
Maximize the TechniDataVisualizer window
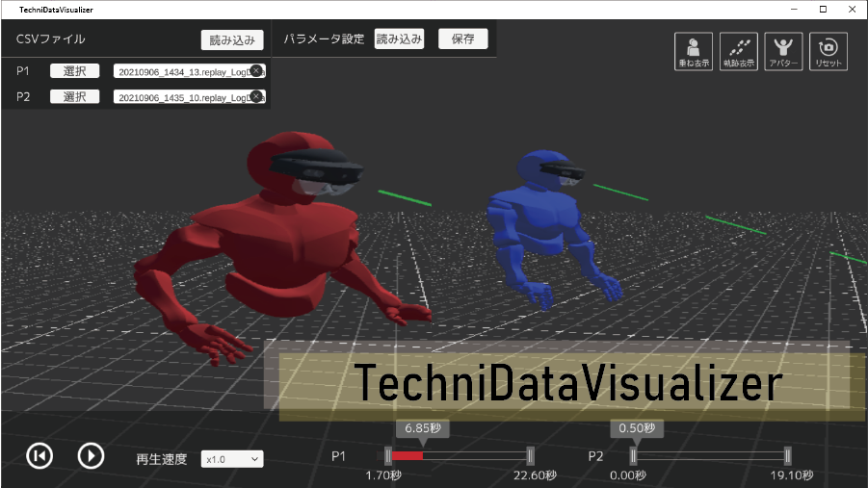tap(823, 10)
